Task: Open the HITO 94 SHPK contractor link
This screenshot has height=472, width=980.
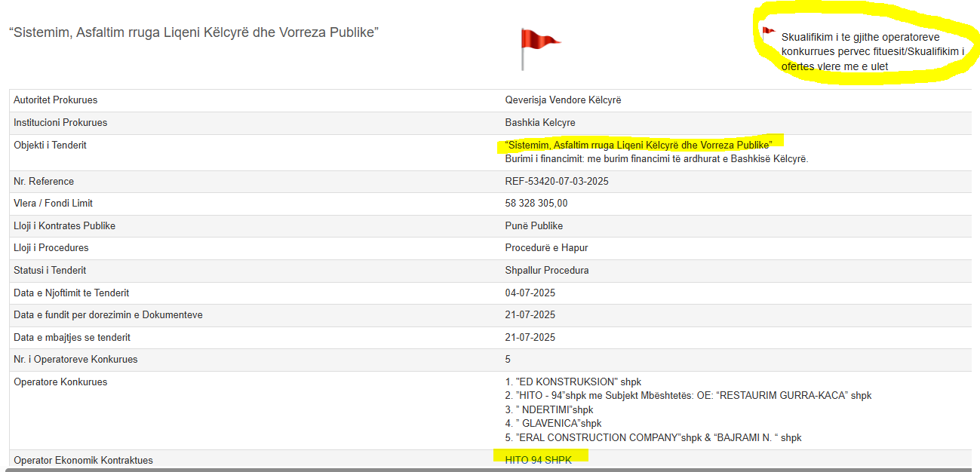Action: click(538, 460)
